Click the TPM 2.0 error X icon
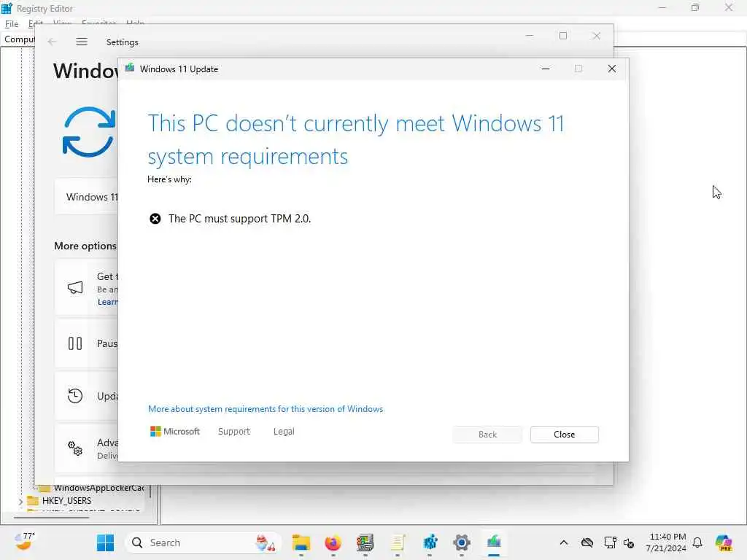Viewport: 747px width, 560px height. [155, 219]
